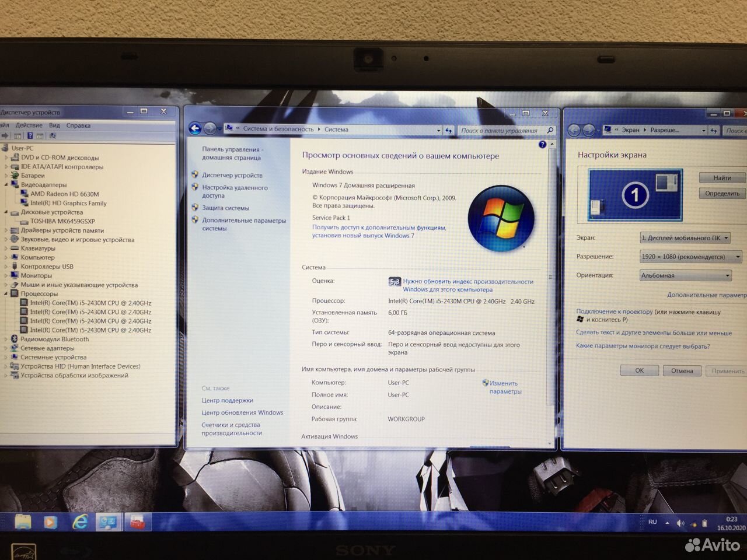Click Подключение к проектору link
Image resolution: width=747 pixels, height=560 pixels.
pos(615,312)
